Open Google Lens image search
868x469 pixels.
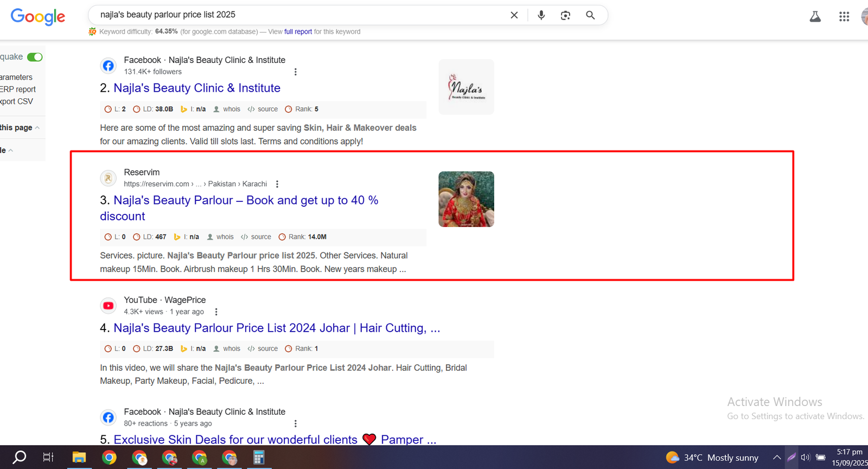(565, 15)
